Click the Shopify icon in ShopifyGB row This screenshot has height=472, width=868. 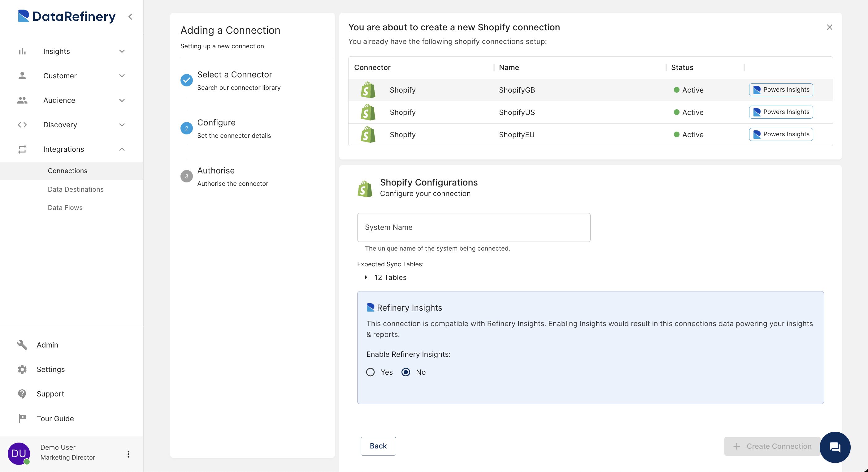pos(368,90)
